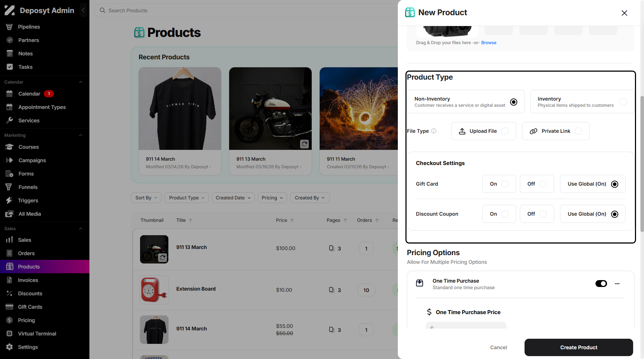
Task: Click the search magnifier icon
Action: pyautogui.click(x=103, y=10)
